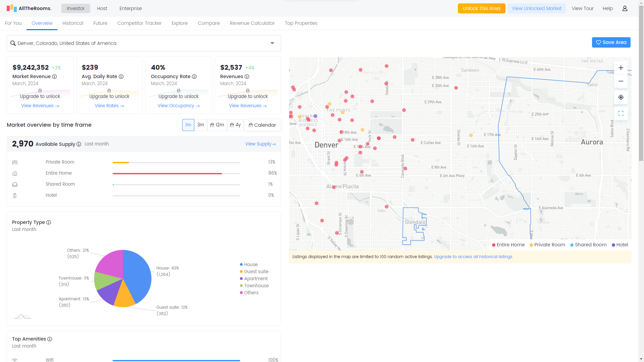Open Property Type info icon
This screenshot has width=644, height=362.
click(49, 222)
